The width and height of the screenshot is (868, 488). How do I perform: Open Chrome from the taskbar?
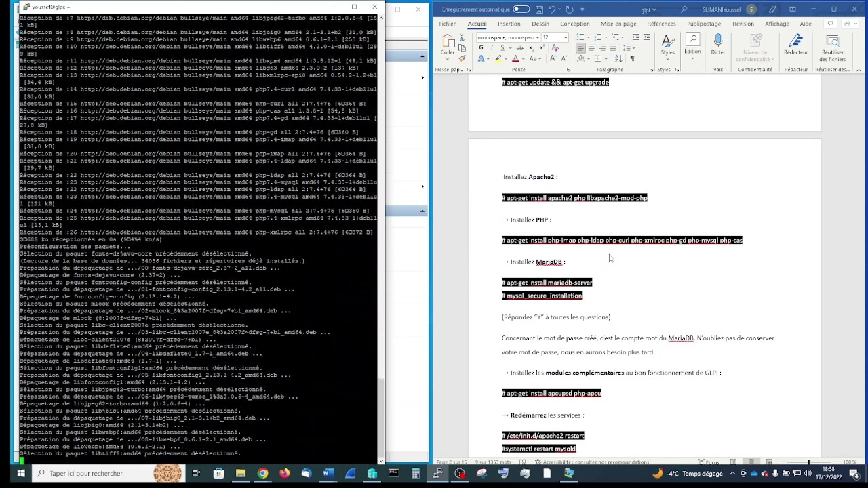262,473
